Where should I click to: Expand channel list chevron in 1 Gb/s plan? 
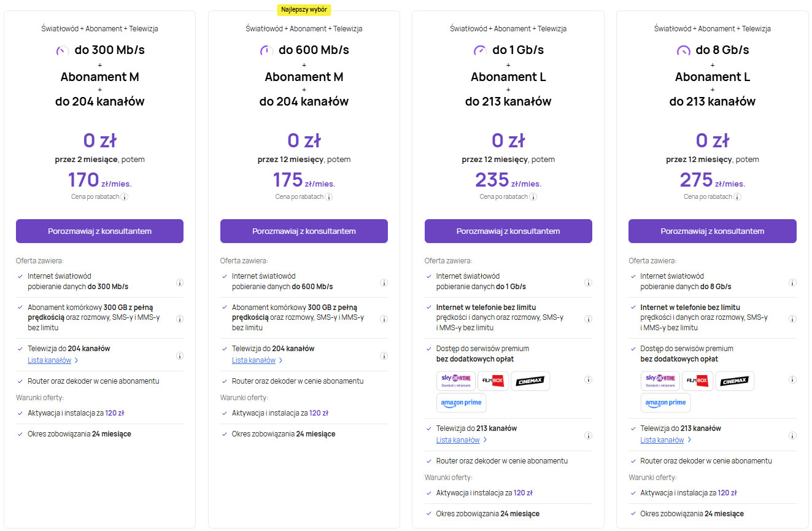pyautogui.click(x=485, y=440)
